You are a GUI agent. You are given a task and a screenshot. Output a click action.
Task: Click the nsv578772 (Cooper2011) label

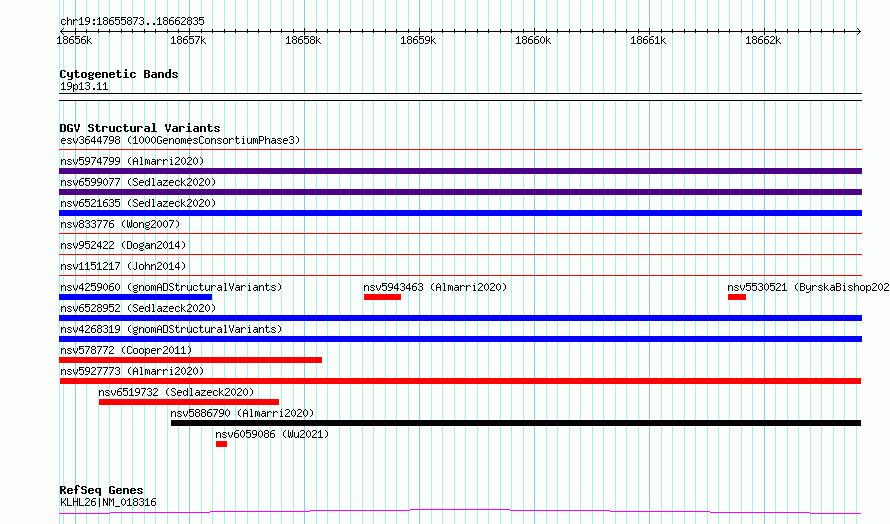126,350
